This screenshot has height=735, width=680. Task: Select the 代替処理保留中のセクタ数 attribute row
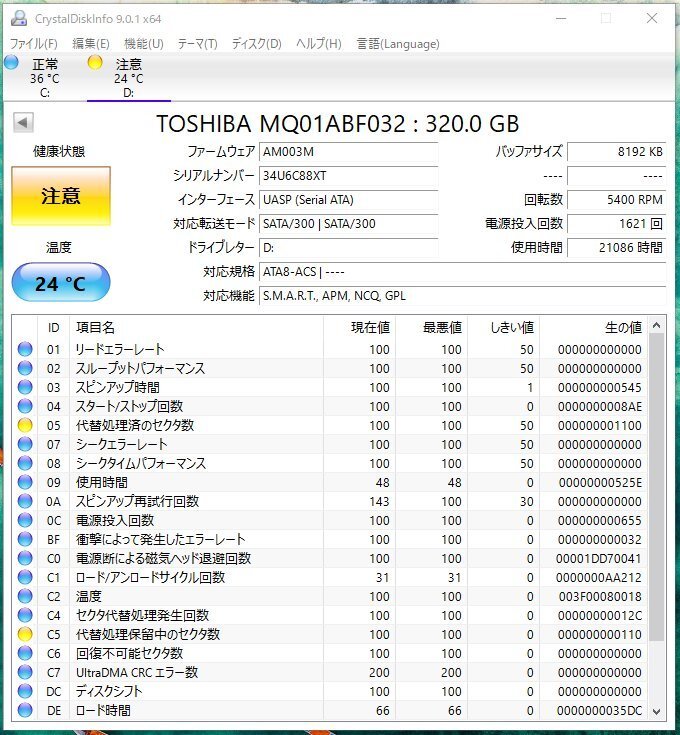[330, 634]
